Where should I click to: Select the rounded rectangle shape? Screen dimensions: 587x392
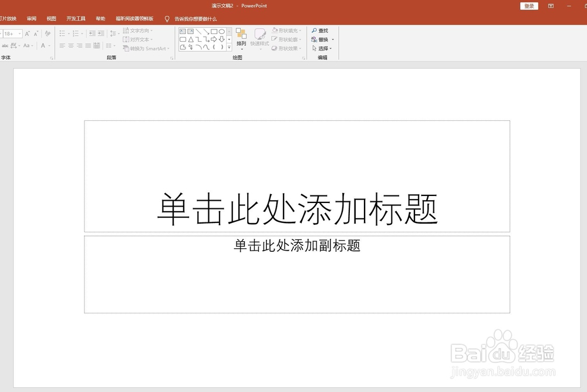click(183, 39)
